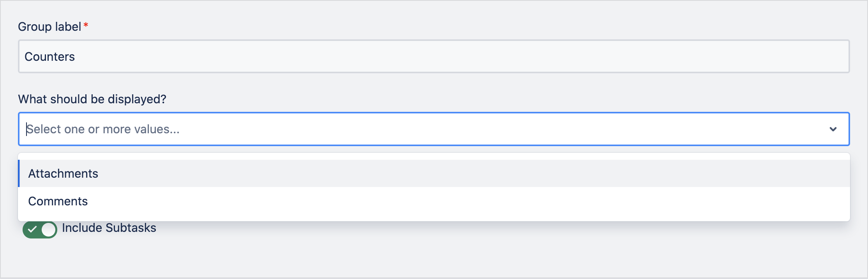868x279 pixels.
Task: Click the 'Group label' field caption
Action: coord(49,26)
